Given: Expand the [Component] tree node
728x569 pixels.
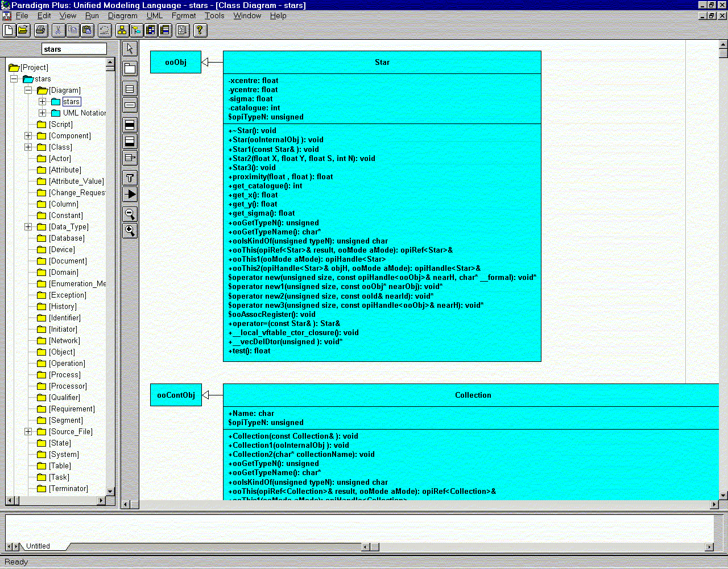Looking at the screenshot, I should [28, 136].
